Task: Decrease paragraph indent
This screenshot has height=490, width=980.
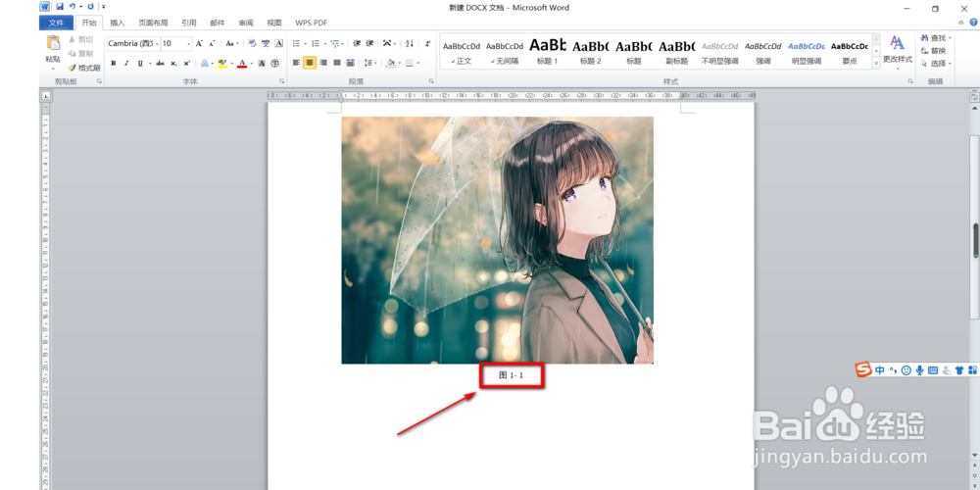Action: tap(357, 44)
